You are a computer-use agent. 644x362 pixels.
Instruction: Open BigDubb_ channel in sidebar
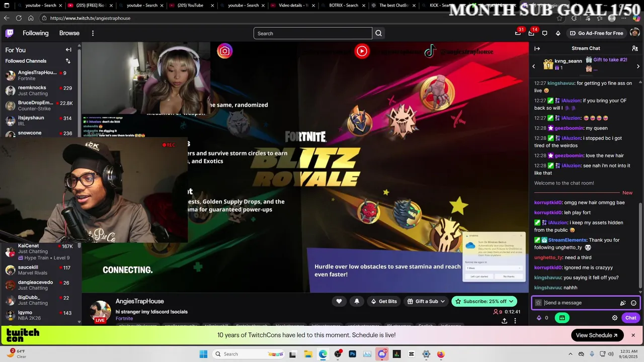pyautogui.click(x=39, y=300)
